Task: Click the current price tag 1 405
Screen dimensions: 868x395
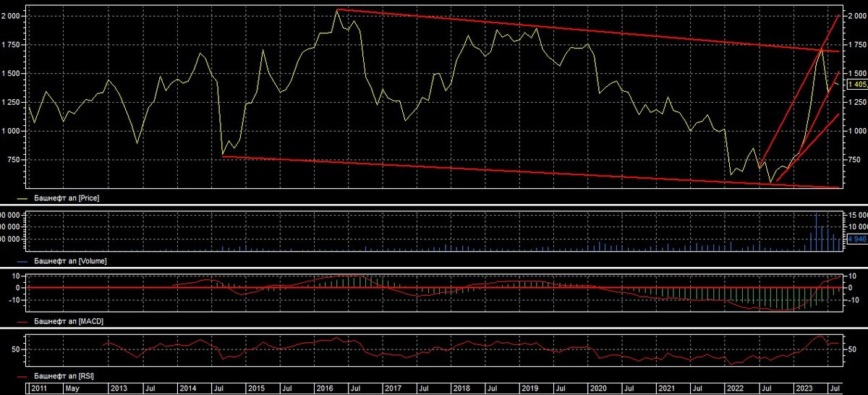Action: pos(857,85)
